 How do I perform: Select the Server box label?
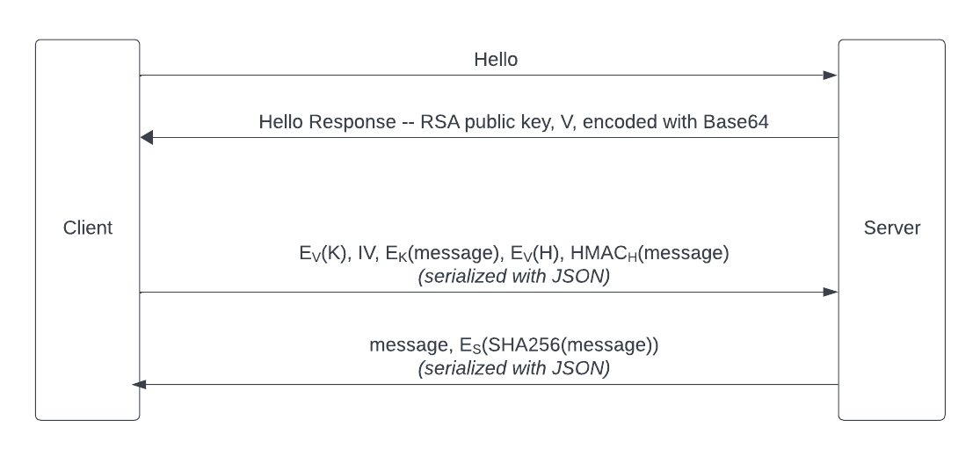[x=891, y=228]
